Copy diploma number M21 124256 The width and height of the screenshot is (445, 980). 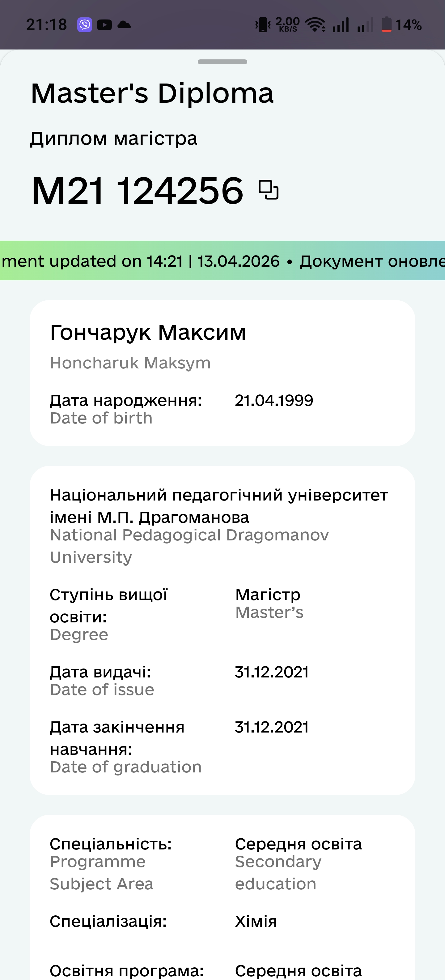(268, 189)
